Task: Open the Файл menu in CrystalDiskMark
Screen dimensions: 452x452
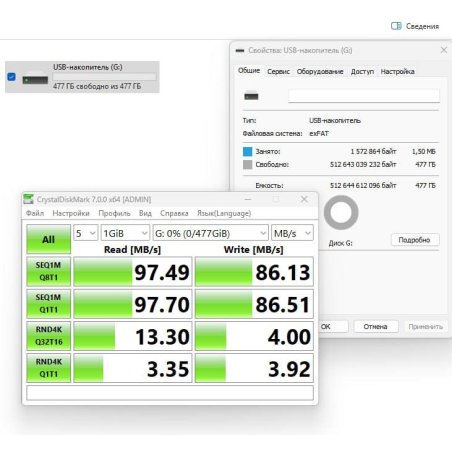Action: (x=35, y=213)
